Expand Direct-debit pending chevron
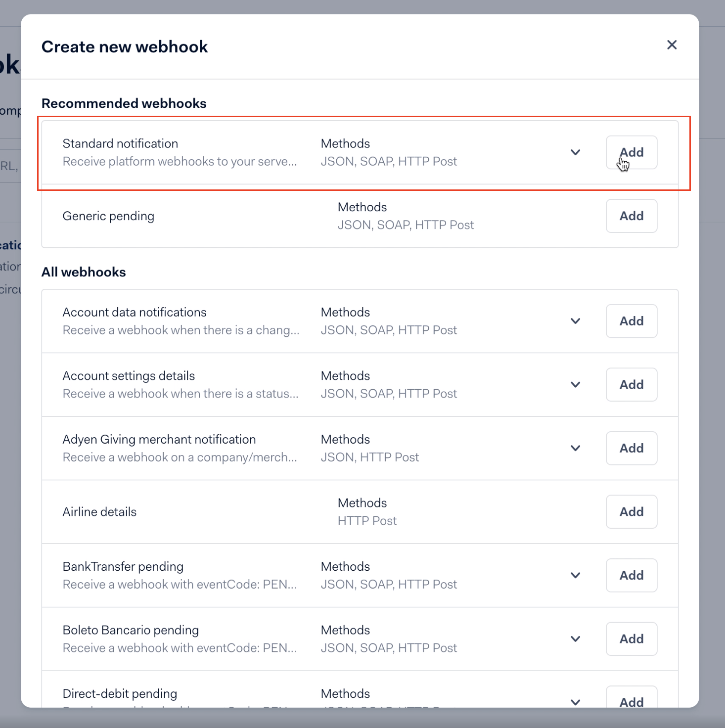Image resolution: width=725 pixels, height=728 pixels. 575,702
